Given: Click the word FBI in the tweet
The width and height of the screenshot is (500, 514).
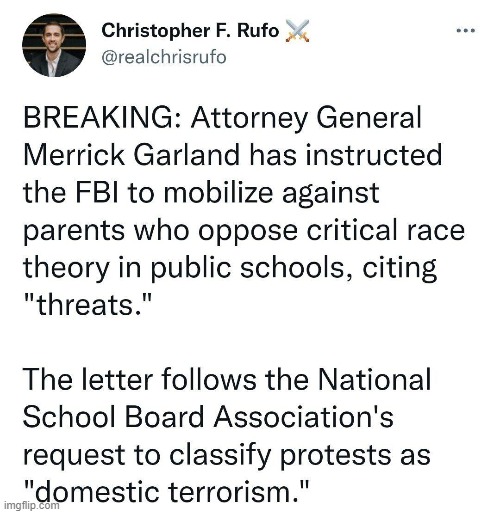Looking at the screenshot, I should [x=97, y=192].
